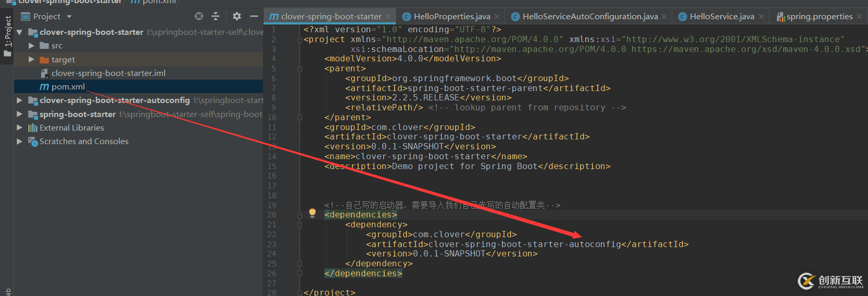Select the clover-spring-boot-starter-autoconfig module row
The width and height of the screenshot is (868, 296).
pos(139,100)
